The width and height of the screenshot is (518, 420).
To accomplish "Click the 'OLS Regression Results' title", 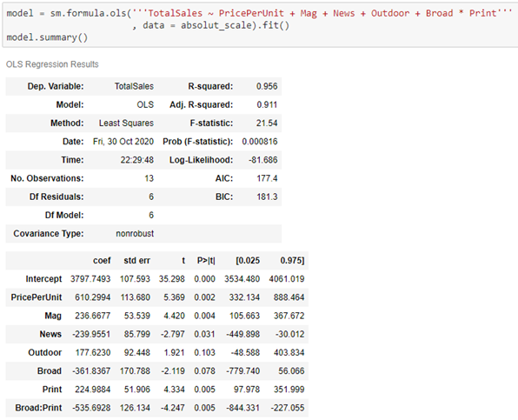I will pos(52,64).
